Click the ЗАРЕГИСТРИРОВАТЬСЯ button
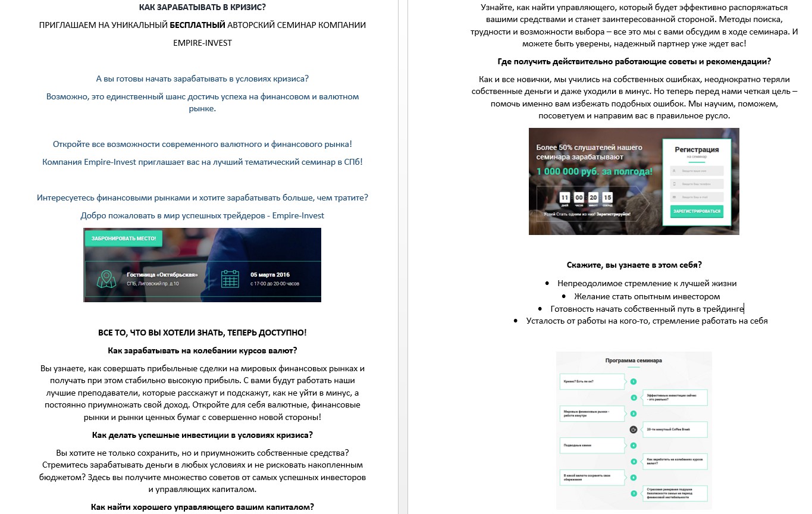 [697, 211]
